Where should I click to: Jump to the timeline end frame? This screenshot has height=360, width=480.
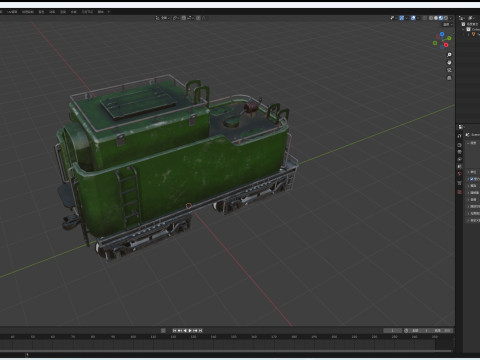(x=200, y=330)
